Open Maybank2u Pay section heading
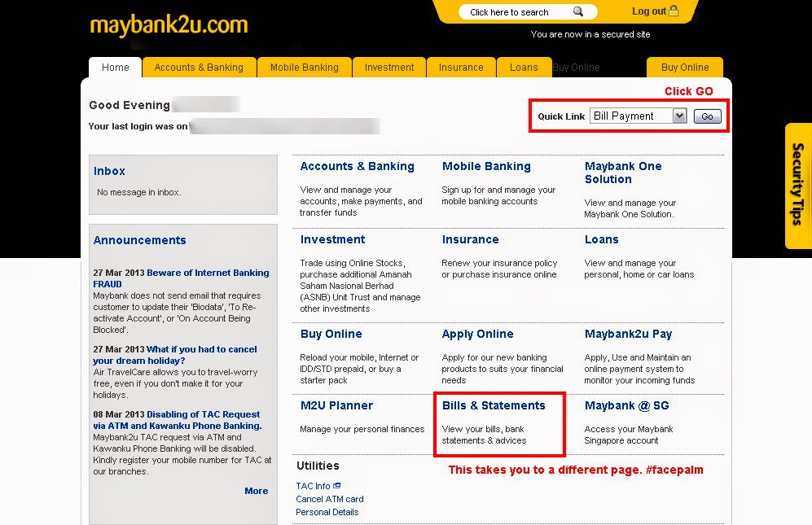The image size is (812, 525). point(628,334)
